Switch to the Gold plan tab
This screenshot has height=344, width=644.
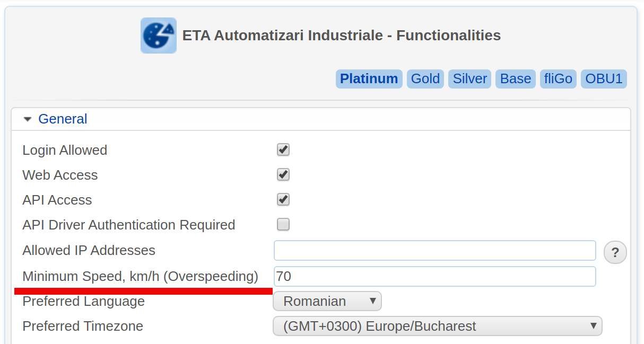425,78
